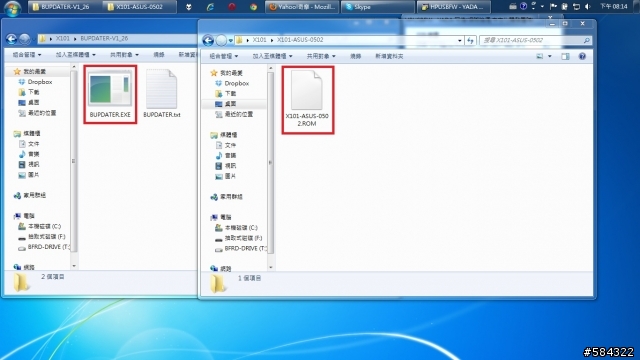Switch to BUPDATER-V1_26 taskbar button
This screenshot has width=640, height=360.
click(x=64, y=7)
